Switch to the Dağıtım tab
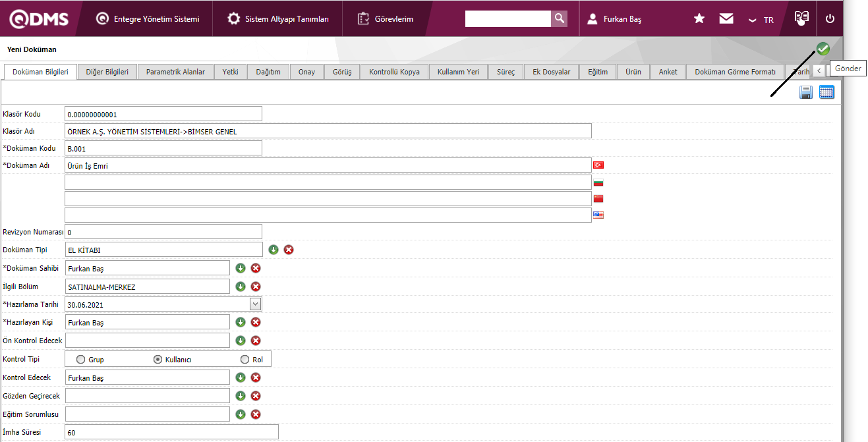The width and height of the screenshot is (868, 442). (268, 72)
